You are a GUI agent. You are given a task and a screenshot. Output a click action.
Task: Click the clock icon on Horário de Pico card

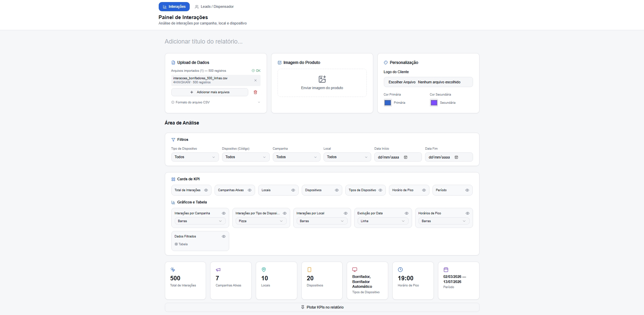click(400, 270)
